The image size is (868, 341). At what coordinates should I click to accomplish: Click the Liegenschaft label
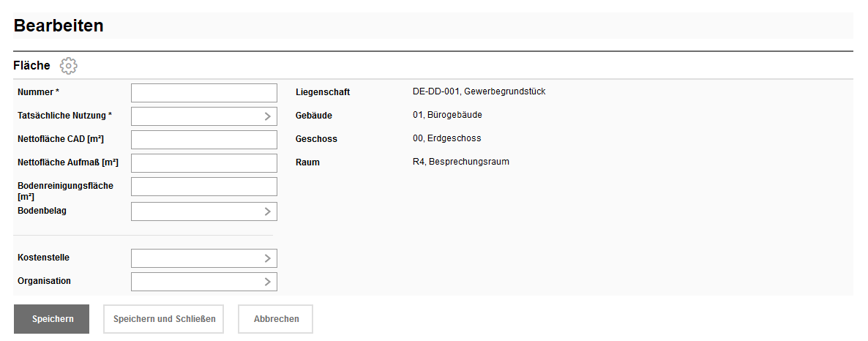pyautogui.click(x=323, y=92)
